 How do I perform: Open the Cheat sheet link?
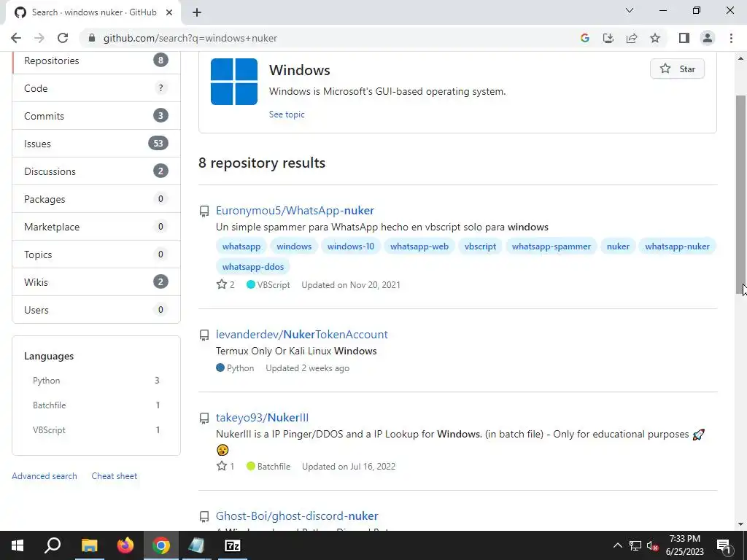coord(115,475)
